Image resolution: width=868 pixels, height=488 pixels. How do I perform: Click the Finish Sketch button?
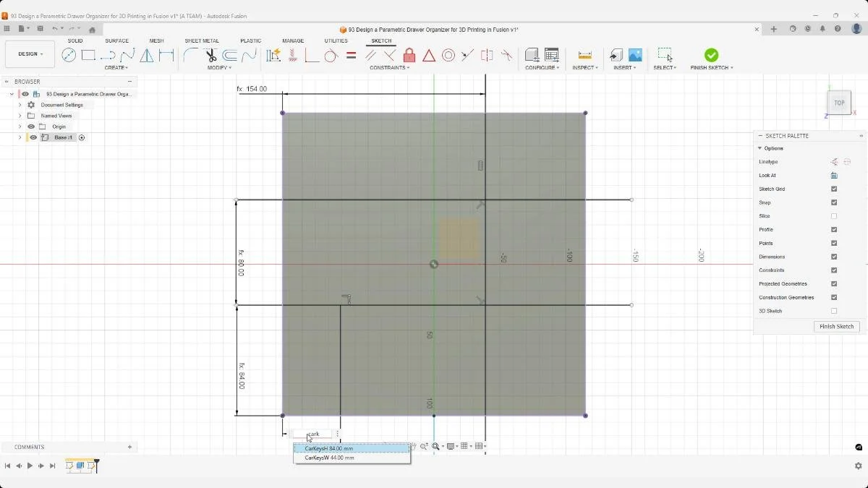tap(836, 326)
